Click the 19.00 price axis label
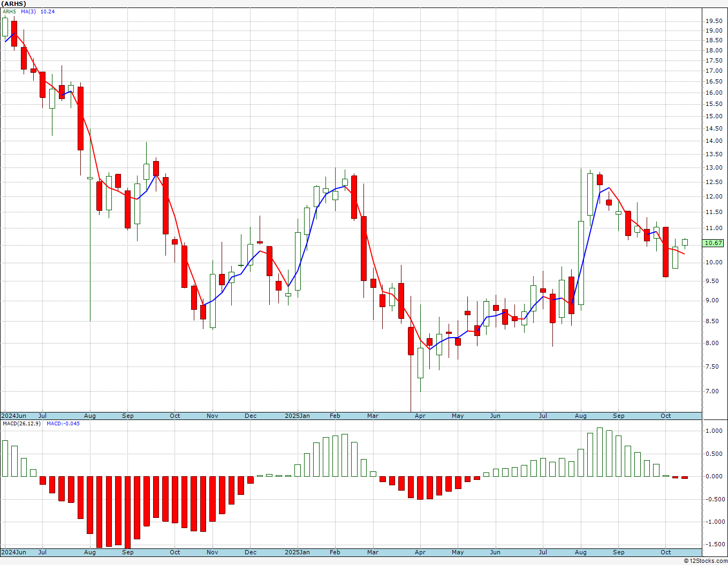This screenshot has width=728, height=565. [714, 30]
